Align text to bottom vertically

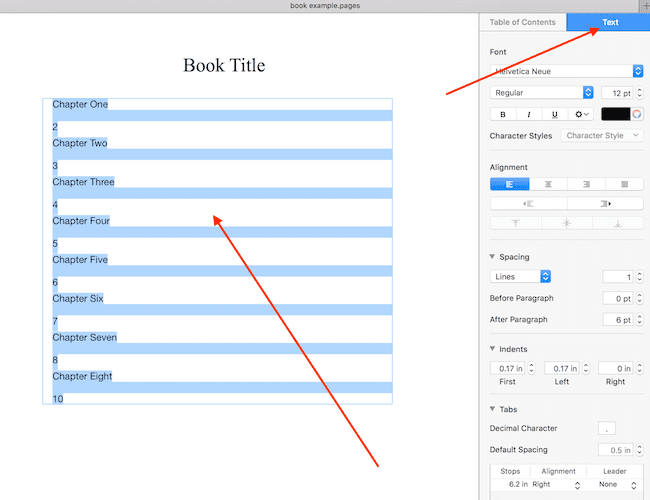tap(618, 223)
